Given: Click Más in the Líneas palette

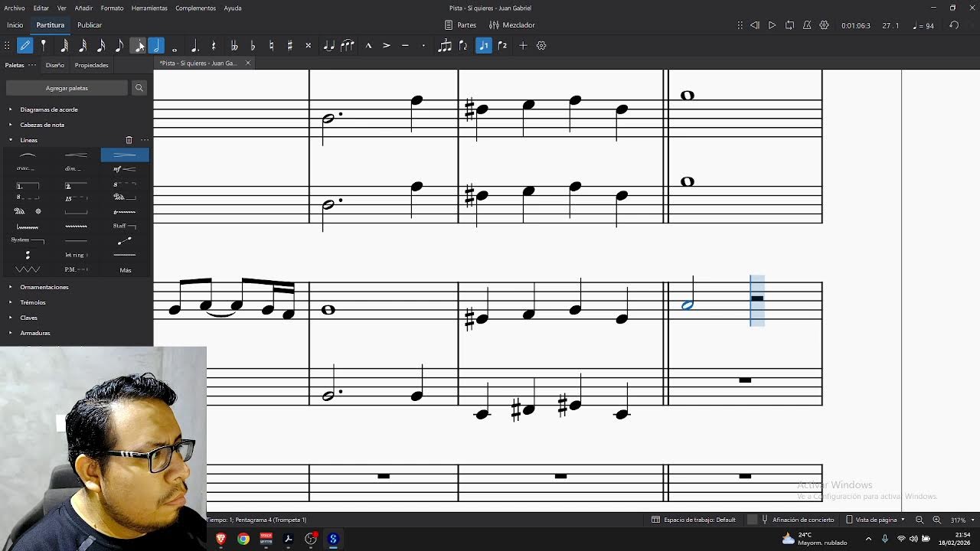Looking at the screenshot, I should point(126,270).
